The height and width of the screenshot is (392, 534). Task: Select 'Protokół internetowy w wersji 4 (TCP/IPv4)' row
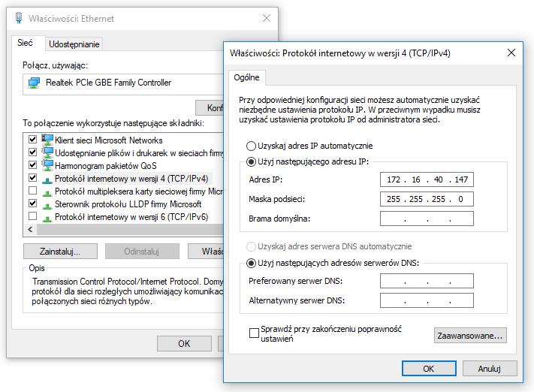coord(131,179)
